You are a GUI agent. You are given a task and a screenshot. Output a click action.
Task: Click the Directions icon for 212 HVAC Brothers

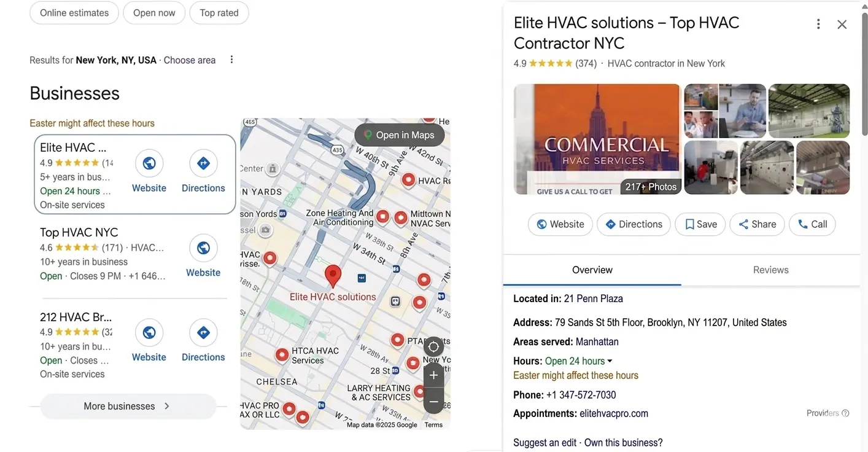(x=203, y=332)
